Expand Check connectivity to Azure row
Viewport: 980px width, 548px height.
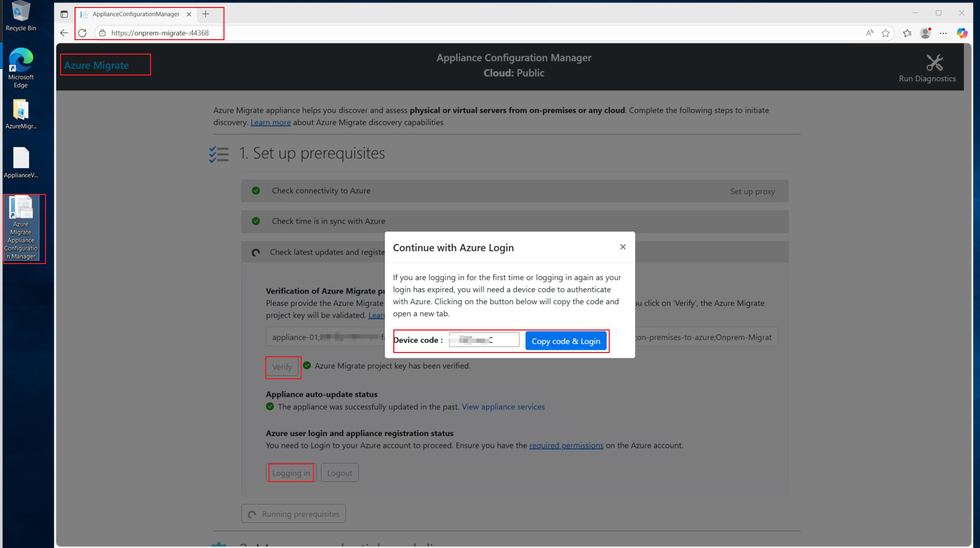tap(321, 191)
